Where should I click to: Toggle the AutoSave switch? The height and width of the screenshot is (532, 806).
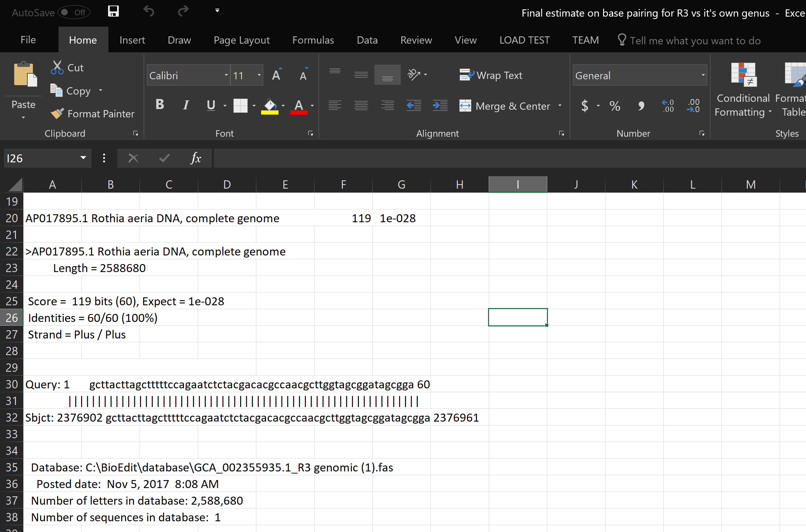click(73, 12)
